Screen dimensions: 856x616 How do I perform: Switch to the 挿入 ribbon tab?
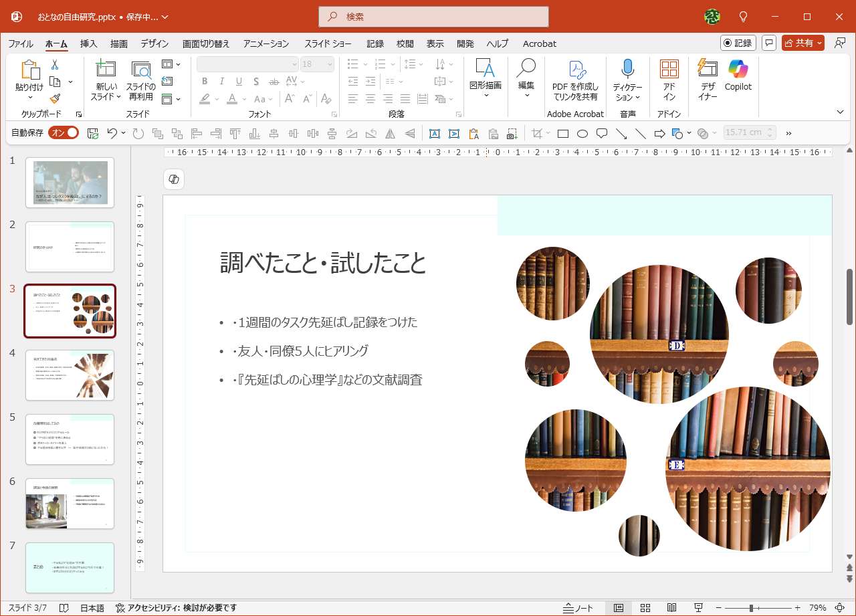click(x=87, y=43)
